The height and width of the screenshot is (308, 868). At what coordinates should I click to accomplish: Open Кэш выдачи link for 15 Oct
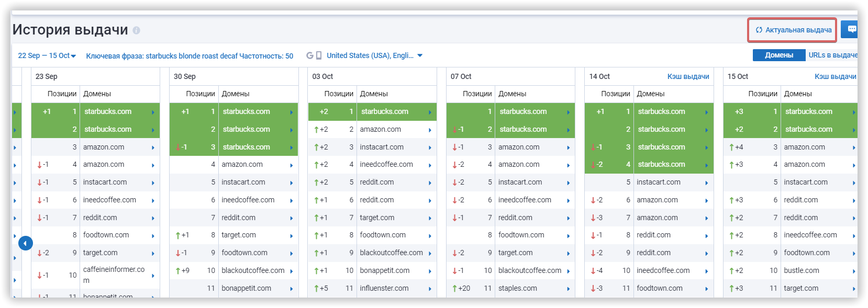(836, 76)
